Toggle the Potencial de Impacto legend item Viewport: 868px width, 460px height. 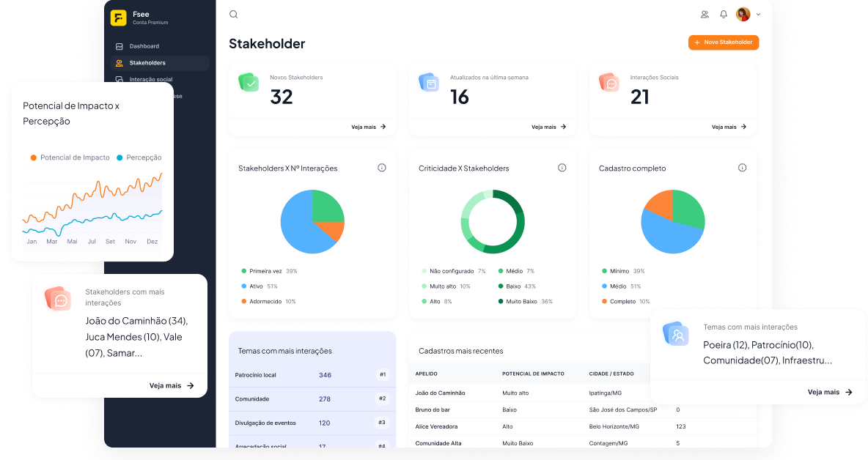[70, 157]
